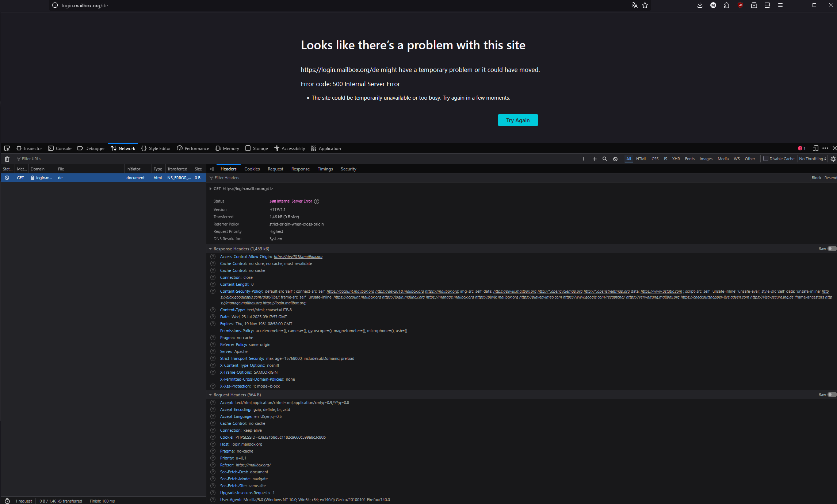Image resolution: width=837 pixels, height=504 pixels.
Task: Filter requests by Images type
Action: (706, 159)
